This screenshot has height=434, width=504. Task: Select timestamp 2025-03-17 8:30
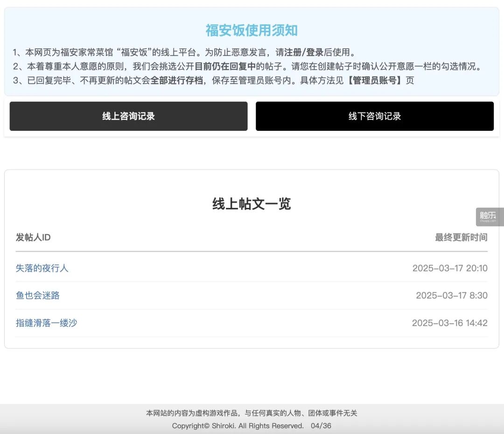(452, 295)
